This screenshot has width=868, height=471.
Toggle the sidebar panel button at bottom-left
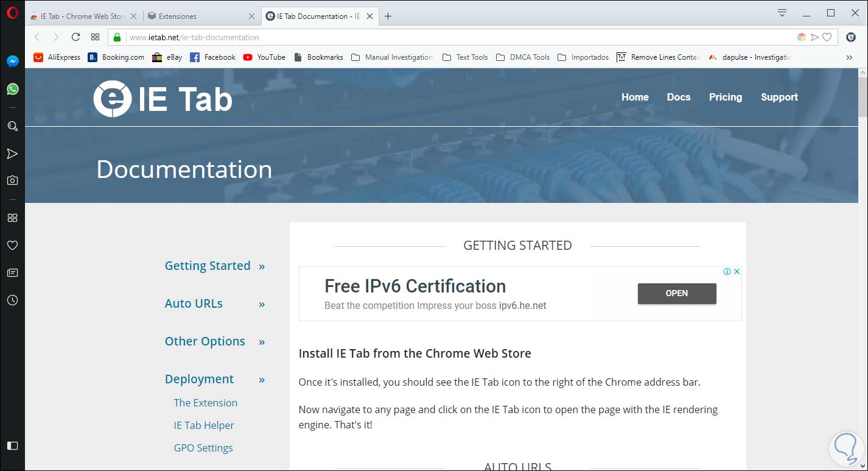12,445
